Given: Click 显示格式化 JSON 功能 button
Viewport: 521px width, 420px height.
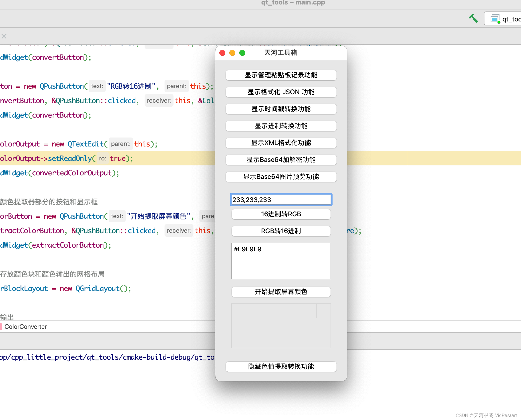Looking at the screenshot, I should pyautogui.click(x=281, y=92).
